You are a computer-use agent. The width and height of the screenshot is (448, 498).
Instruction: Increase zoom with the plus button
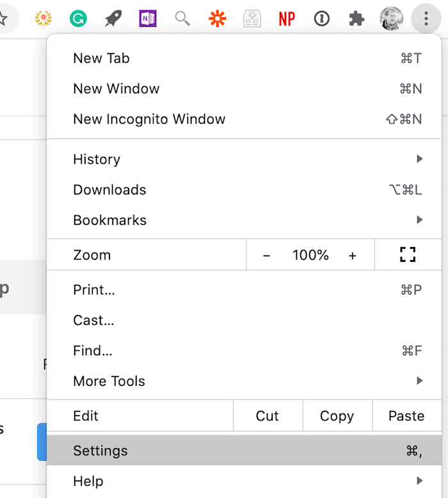click(x=353, y=255)
